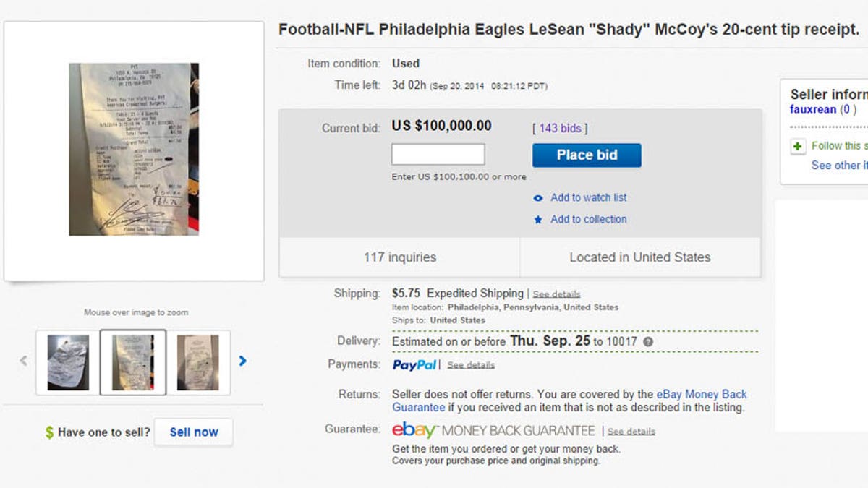Select the middle receipt thumbnail
Image resolution: width=868 pixels, height=488 pixels.
[133, 362]
